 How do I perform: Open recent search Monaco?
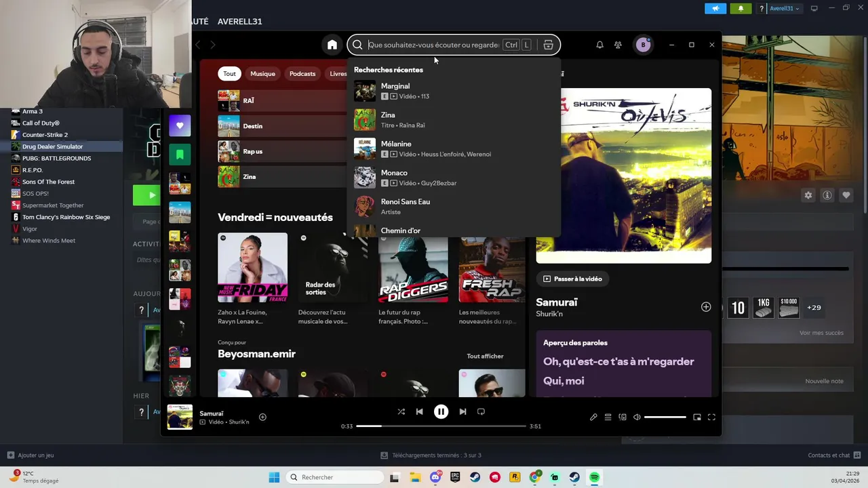[453, 178]
